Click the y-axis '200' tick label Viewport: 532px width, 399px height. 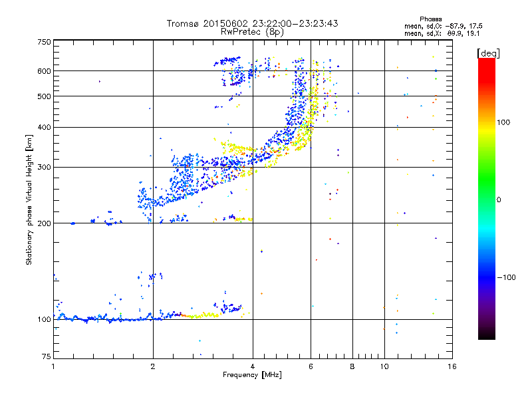(44, 223)
